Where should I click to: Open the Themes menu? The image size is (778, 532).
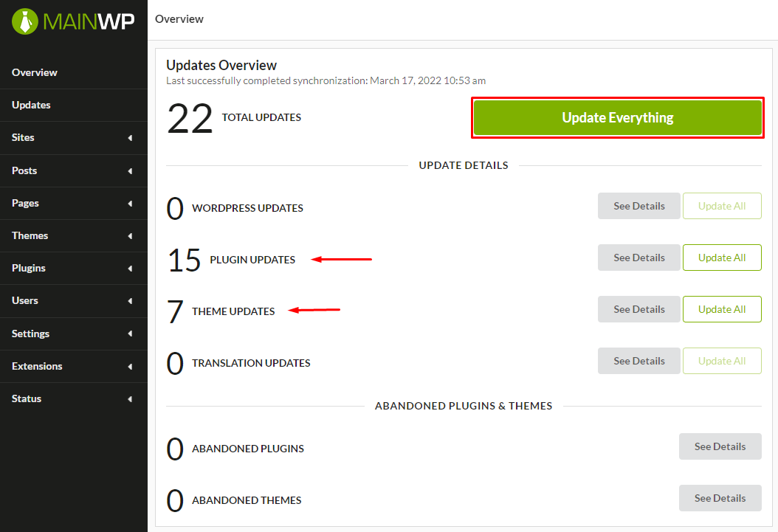pyautogui.click(x=73, y=235)
